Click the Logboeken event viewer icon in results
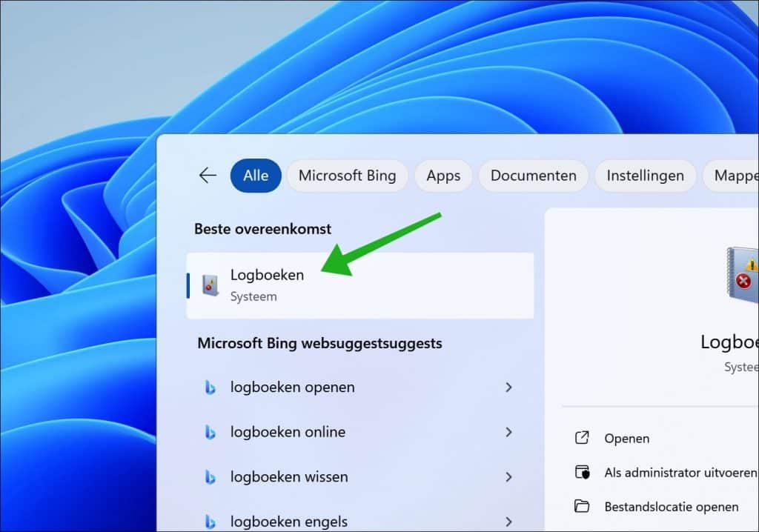The height and width of the screenshot is (532, 759). click(x=210, y=285)
